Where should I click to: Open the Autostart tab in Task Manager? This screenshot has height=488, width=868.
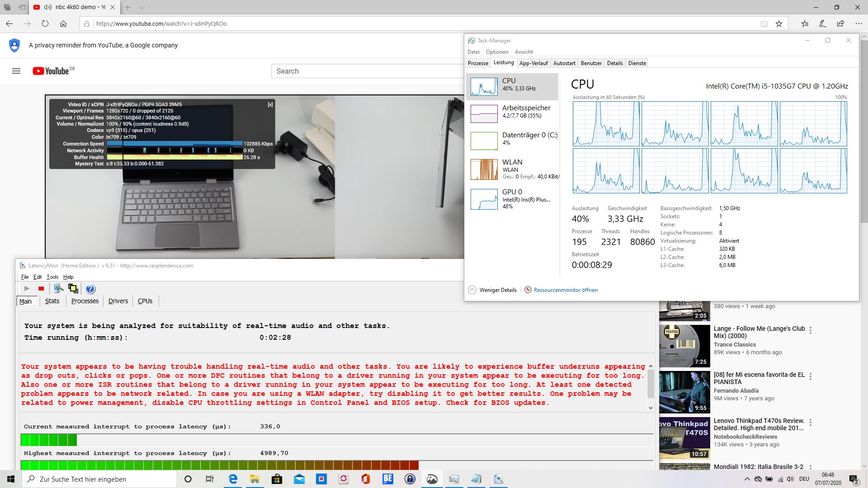point(564,63)
